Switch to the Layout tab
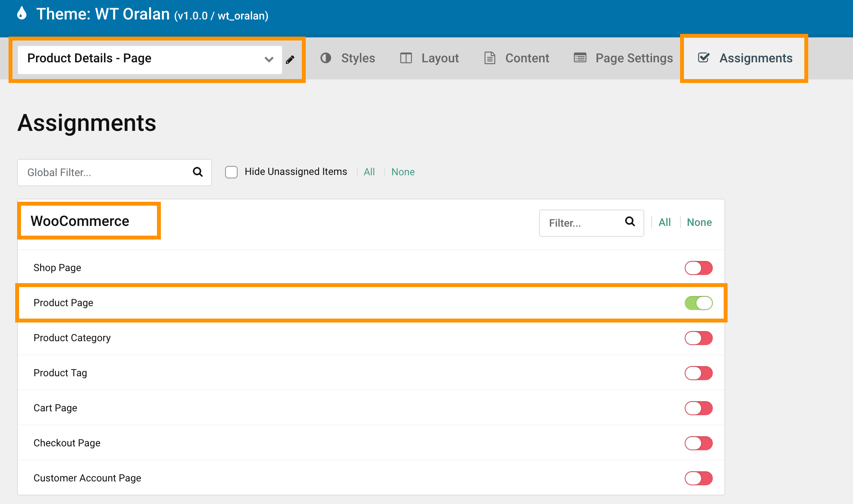 pos(430,58)
